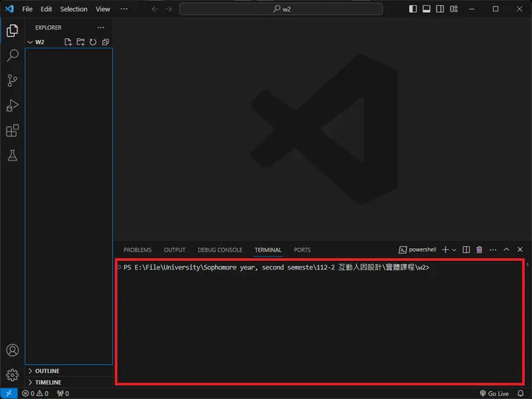Open the Manage gear icon
This screenshot has height=399, width=532.
12,375
